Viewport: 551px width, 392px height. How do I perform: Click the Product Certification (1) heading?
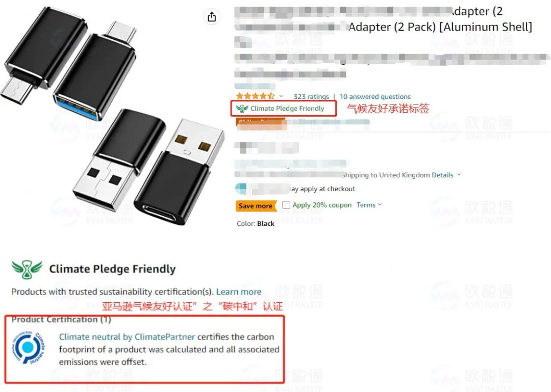pyautogui.click(x=61, y=319)
